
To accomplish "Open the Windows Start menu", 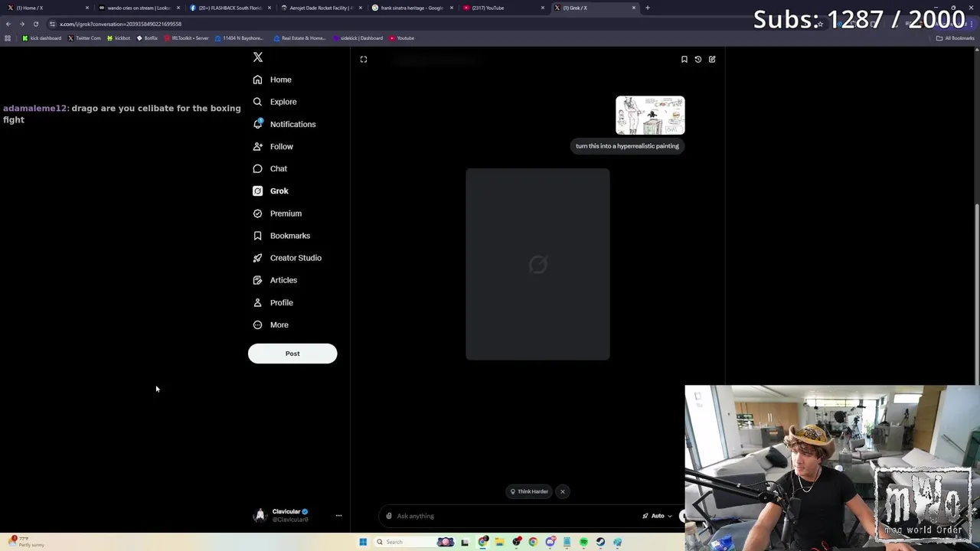I will (363, 542).
